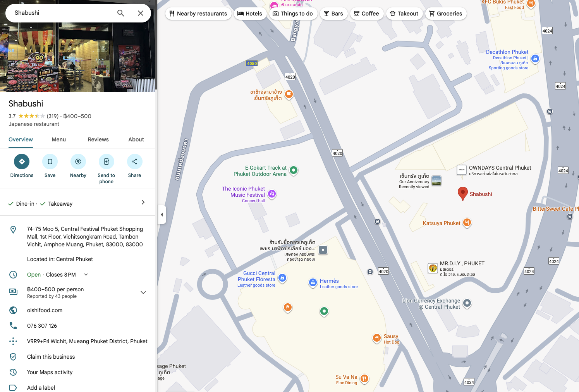Open the E-Gokart Track green marker
The width and height of the screenshot is (579, 392).
(x=294, y=170)
